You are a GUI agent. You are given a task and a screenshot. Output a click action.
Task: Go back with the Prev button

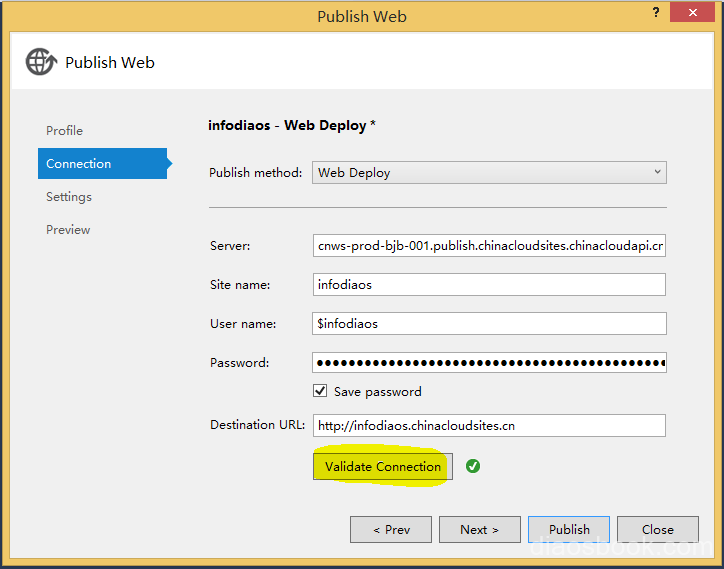pyautogui.click(x=391, y=529)
